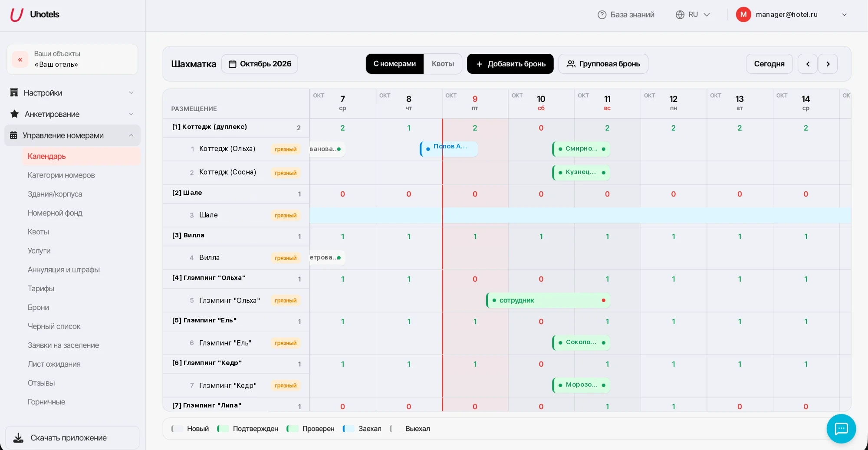Open the Соколо... booking bar
The width and height of the screenshot is (868, 450).
581,342
